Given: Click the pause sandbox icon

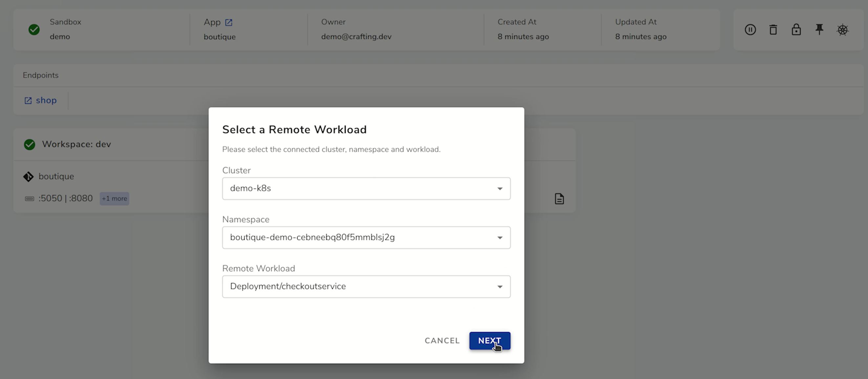Looking at the screenshot, I should point(750,30).
